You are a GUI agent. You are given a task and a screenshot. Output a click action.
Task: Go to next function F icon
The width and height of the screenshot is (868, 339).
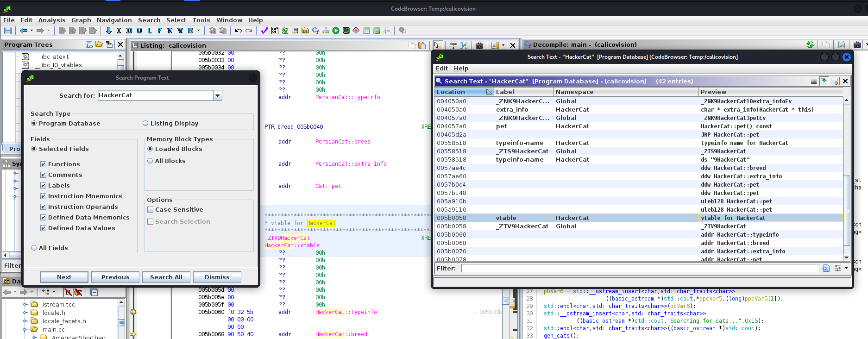click(160, 31)
